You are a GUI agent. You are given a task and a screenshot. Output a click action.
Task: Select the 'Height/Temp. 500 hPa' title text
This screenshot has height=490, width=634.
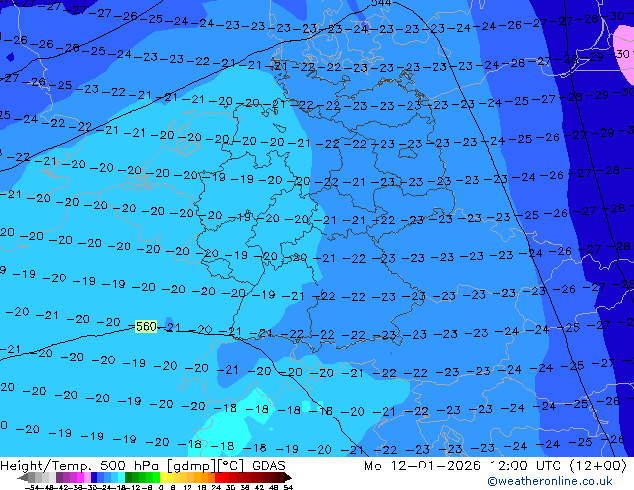click(x=80, y=466)
